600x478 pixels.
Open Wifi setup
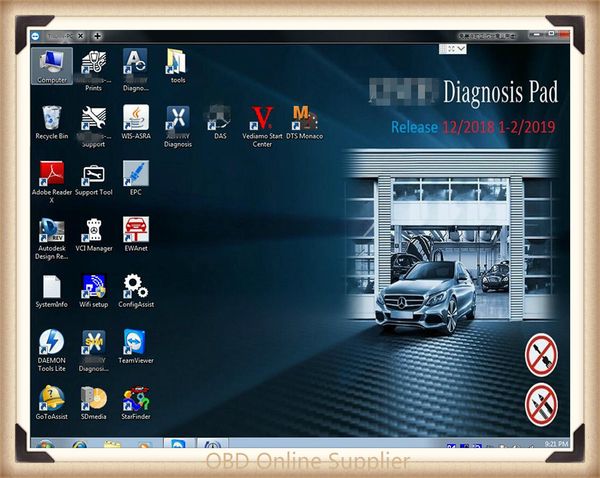pyautogui.click(x=93, y=291)
